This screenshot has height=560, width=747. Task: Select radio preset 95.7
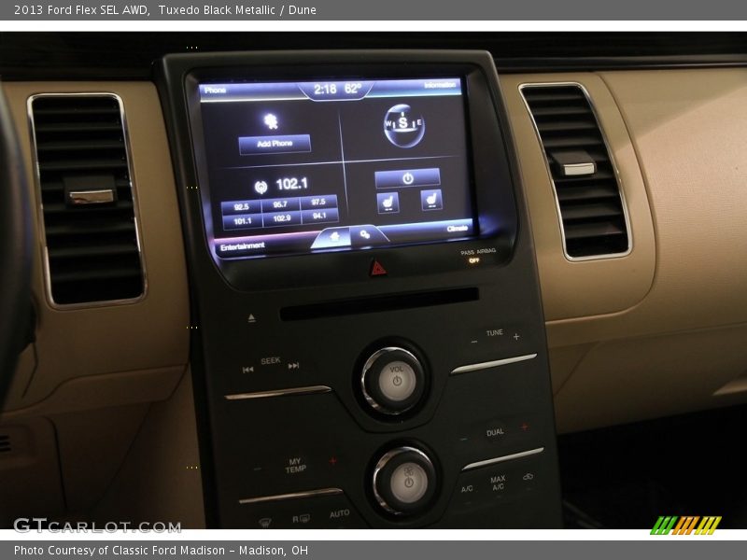click(x=280, y=204)
